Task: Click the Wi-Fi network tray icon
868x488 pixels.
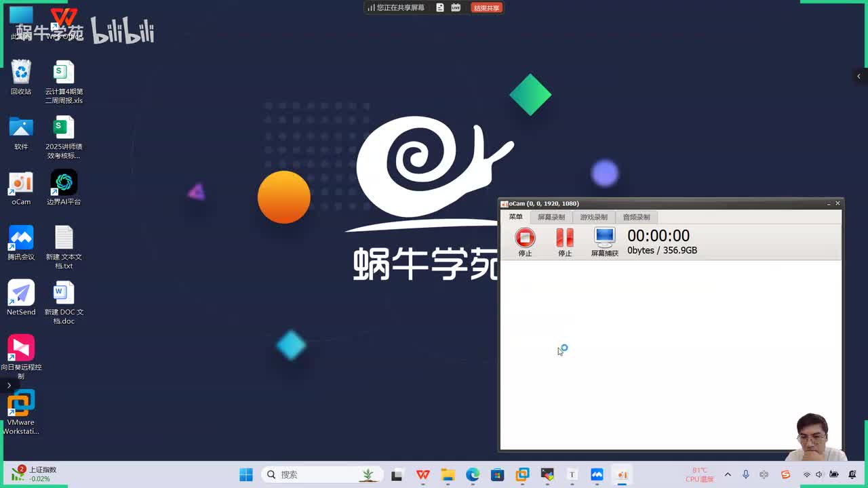Action: coord(807,474)
